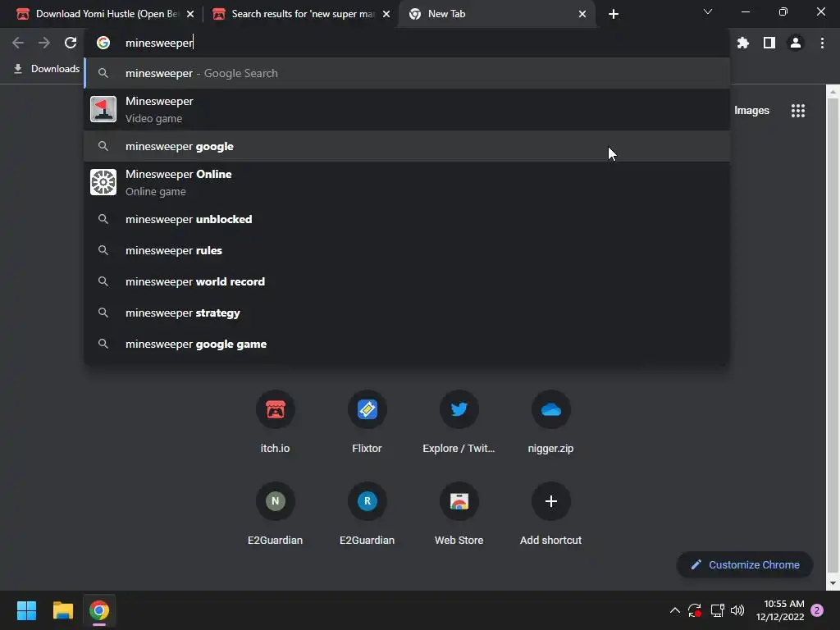840x630 pixels.
Task: Switch to Download Yomi Hustle tab
Action: pyautogui.click(x=106, y=14)
